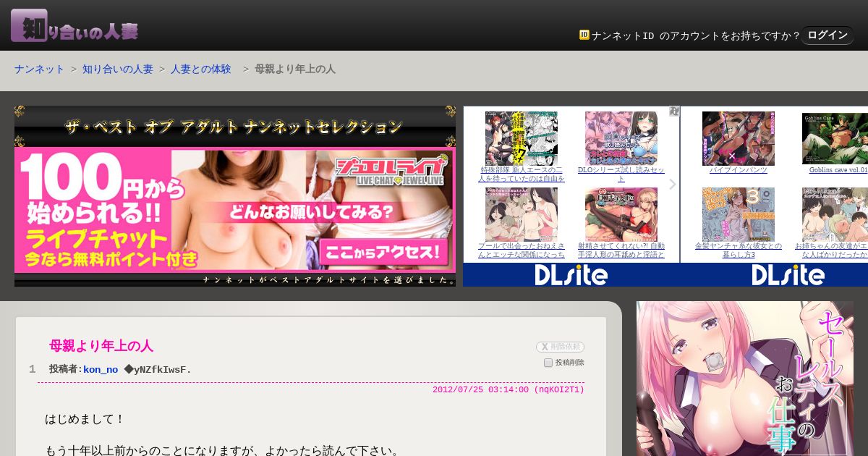Open 人妻との体験 breadcrumb link

(201, 69)
